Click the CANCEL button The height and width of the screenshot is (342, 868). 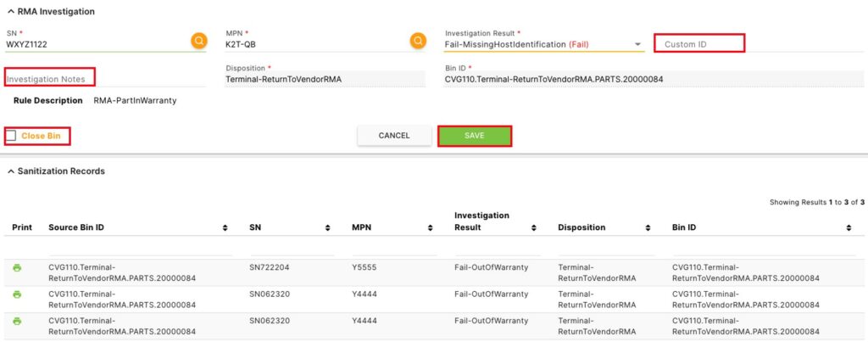pos(393,136)
